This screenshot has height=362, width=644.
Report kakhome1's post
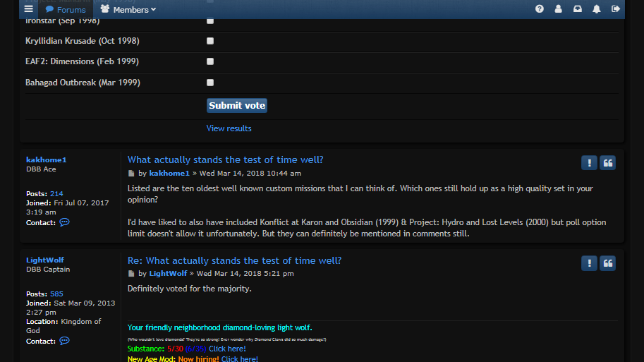point(589,163)
